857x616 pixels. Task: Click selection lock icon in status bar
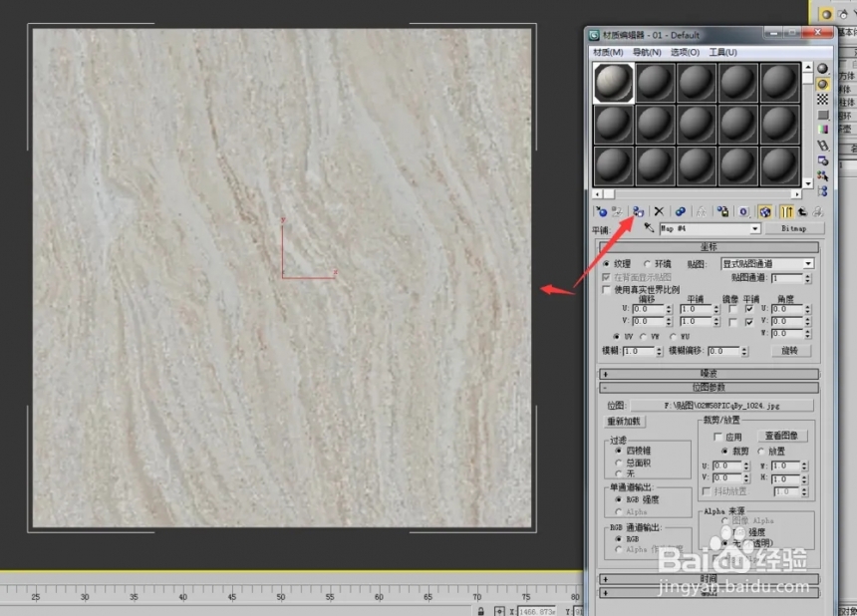pyautogui.click(x=481, y=611)
